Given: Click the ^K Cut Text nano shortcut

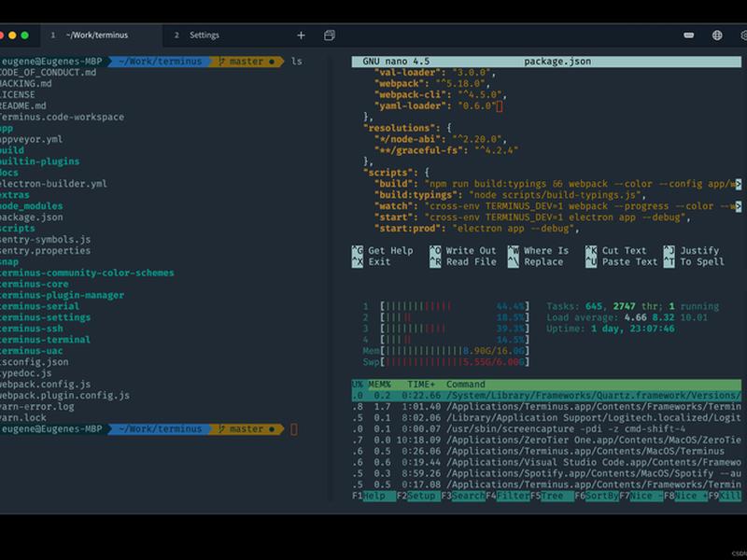Looking at the screenshot, I should [x=616, y=250].
